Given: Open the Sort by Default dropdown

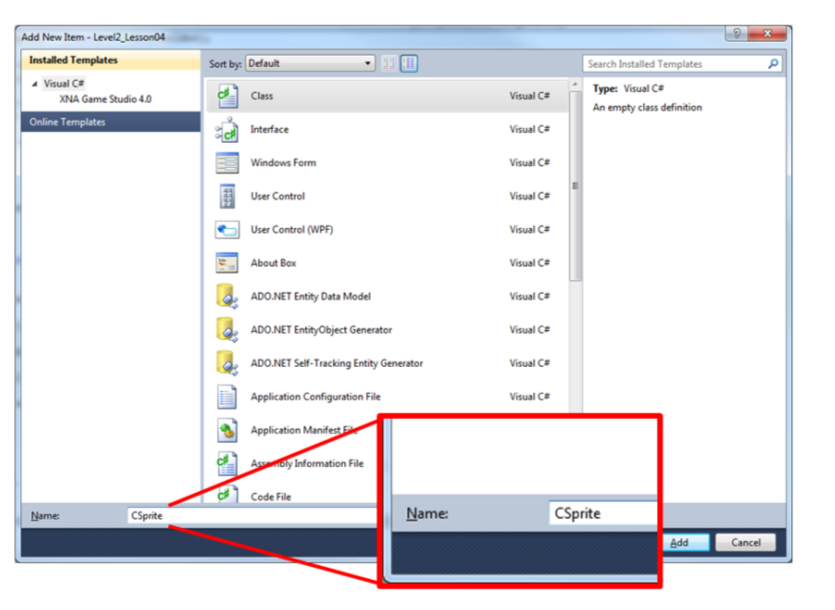Looking at the screenshot, I should click(310, 64).
